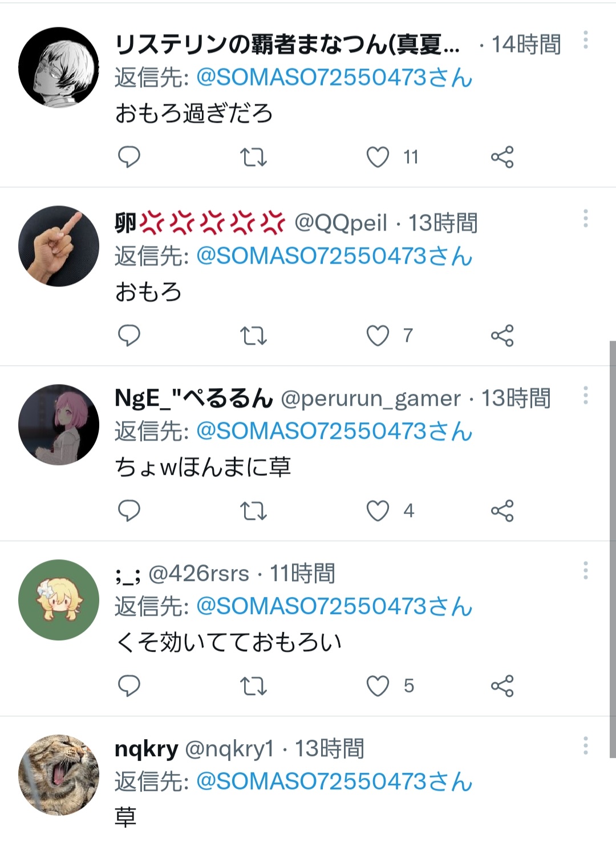Open the pink-haired avatar of NgE_"ぺるるん
This screenshot has height=847, width=616.
pos(59,425)
